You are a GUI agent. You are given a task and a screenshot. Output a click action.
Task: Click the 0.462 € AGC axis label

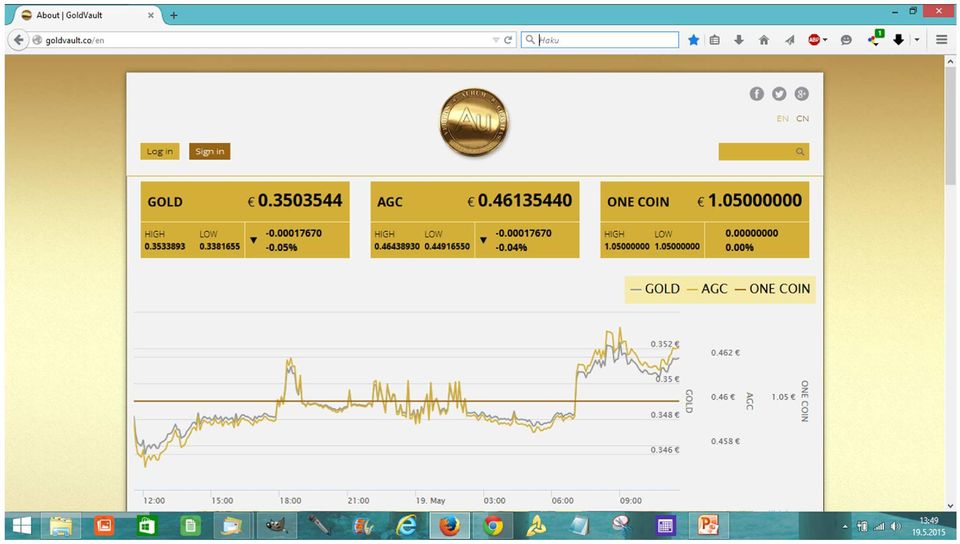(x=726, y=352)
